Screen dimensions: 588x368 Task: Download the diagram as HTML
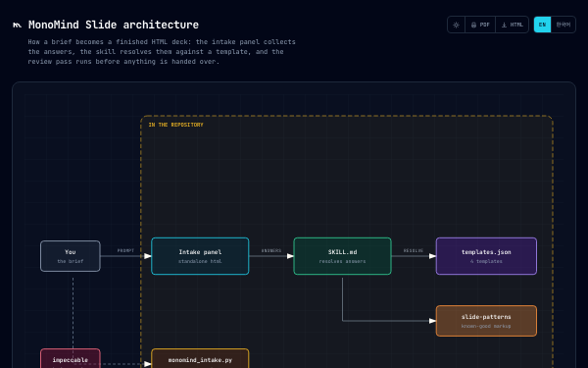[513, 25]
